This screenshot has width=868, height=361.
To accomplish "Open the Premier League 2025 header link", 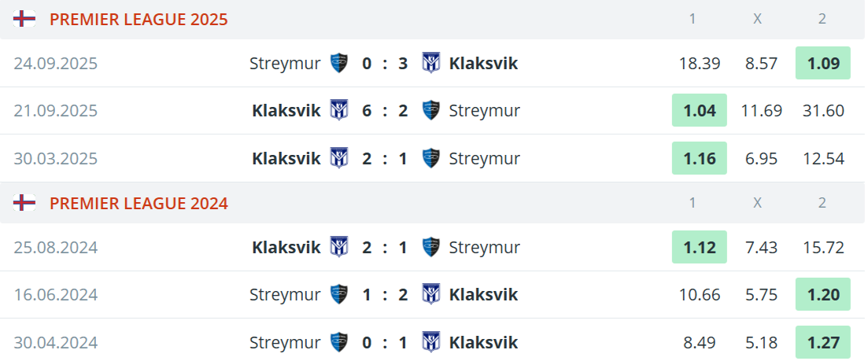I will tap(139, 19).
